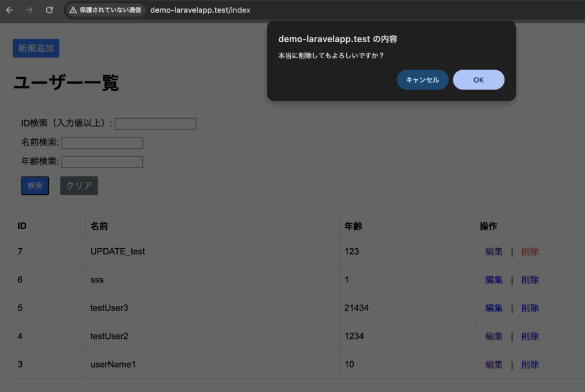Screen dimensions: 585x392
Task: Focus the ID検索 input field
Action: (155, 124)
